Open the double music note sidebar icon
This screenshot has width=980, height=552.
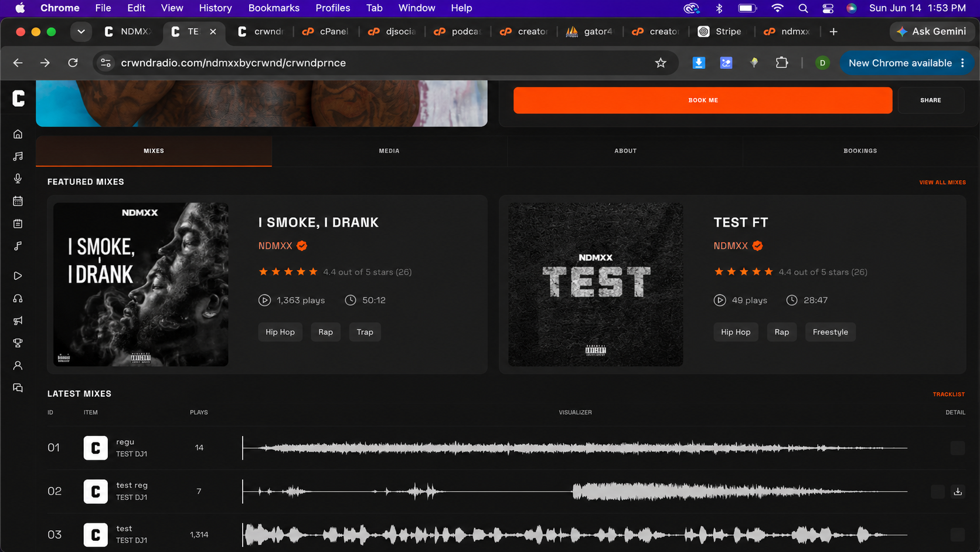coord(18,156)
